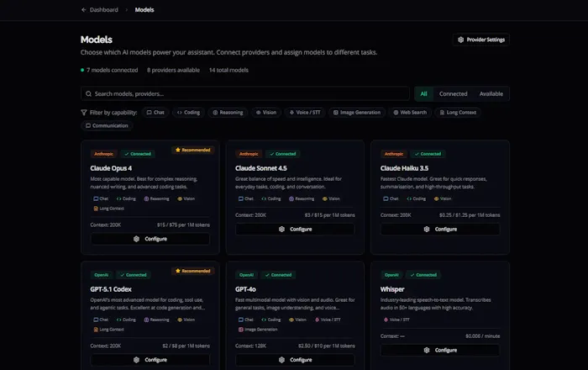Image resolution: width=588 pixels, height=370 pixels.
Task: Toggle the Web Search capability filter
Action: [x=410, y=113]
